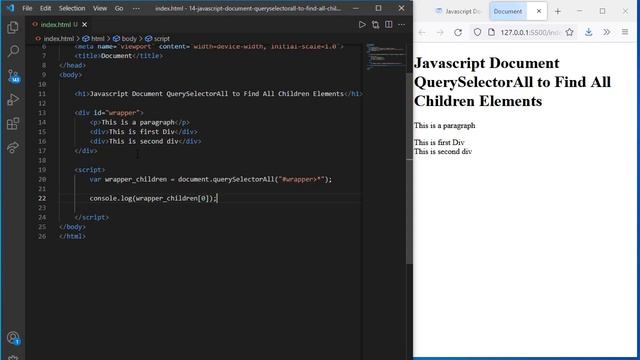This screenshot has width=640, height=360.
Task: Click the browser forward arrow
Action: click(440, 32)
